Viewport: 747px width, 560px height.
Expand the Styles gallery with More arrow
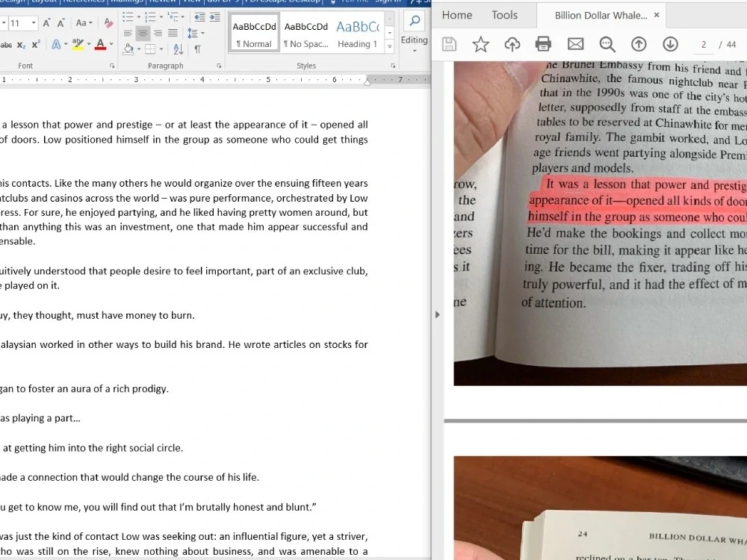[x=390, y=46]
